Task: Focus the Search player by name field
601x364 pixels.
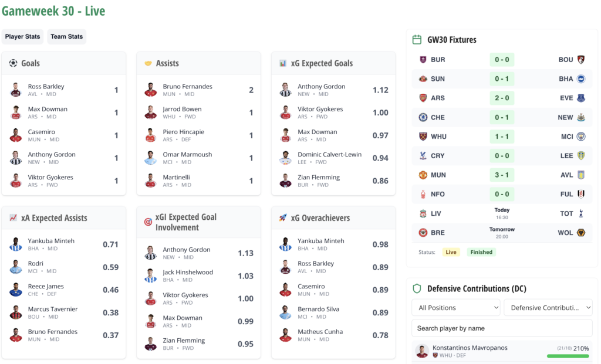Action: (502, 328)
